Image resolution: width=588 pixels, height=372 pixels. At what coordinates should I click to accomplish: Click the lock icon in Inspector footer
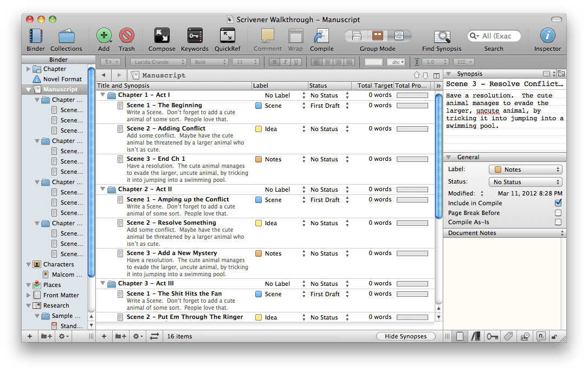(554, 337)
